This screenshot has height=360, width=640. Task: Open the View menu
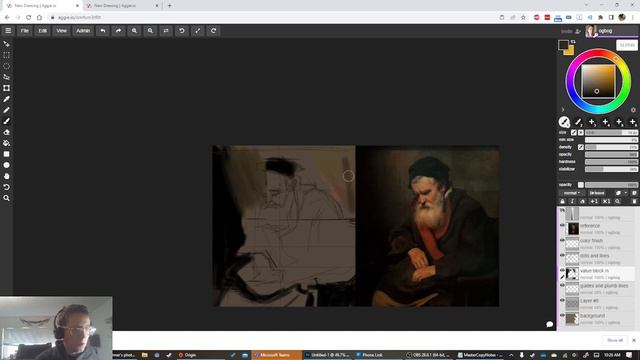(x=61, y=31)
